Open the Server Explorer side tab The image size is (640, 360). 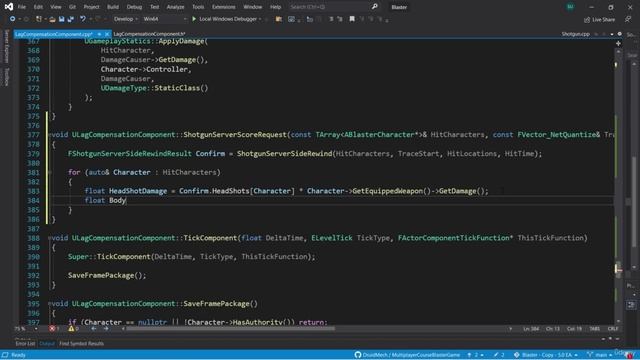pyautogui.click(x=6, y=46)
